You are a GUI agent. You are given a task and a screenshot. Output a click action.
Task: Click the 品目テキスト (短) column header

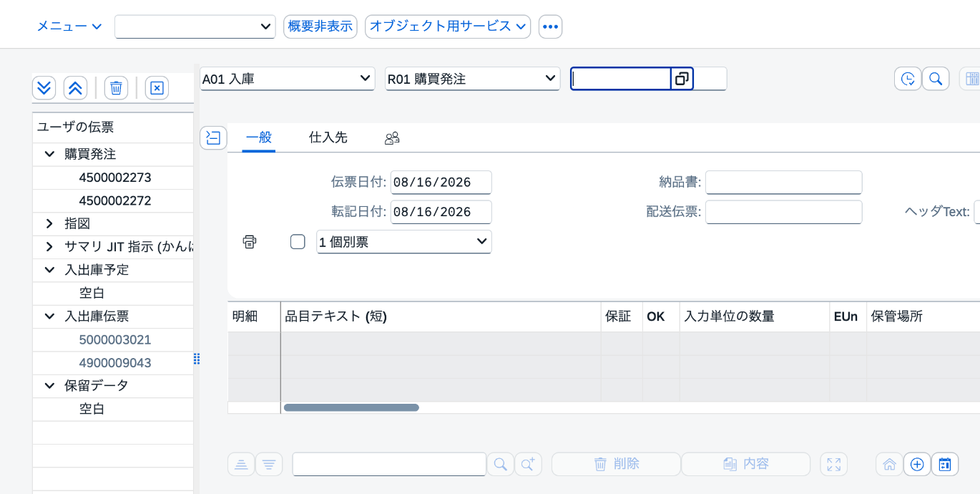441,316
